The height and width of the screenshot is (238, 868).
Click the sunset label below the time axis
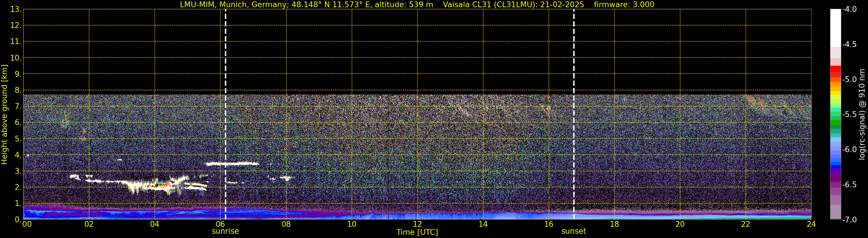pos(573,231)
